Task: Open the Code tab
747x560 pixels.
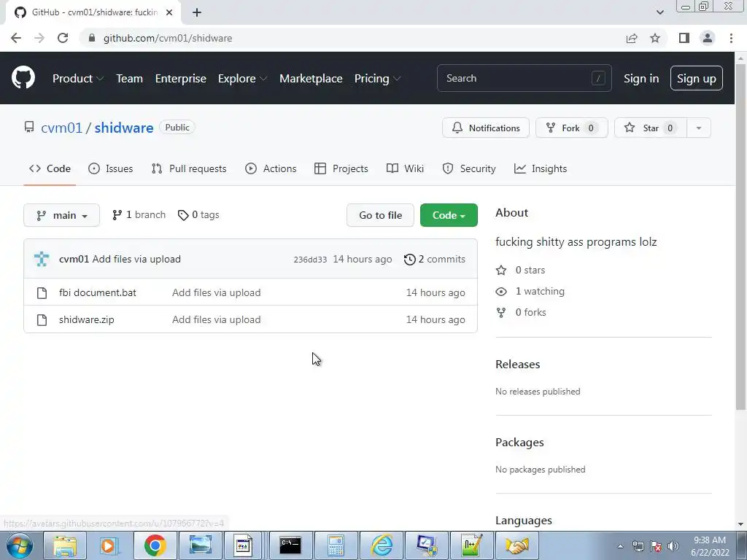Action: pos(50,168)
